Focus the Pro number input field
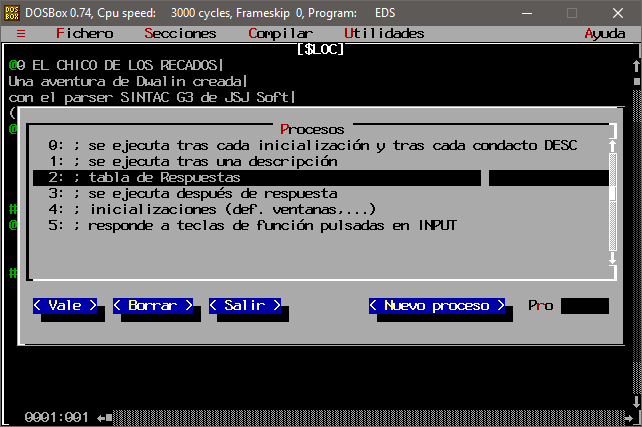This screenshot has width=642, height=427. [x=585, y=306]
